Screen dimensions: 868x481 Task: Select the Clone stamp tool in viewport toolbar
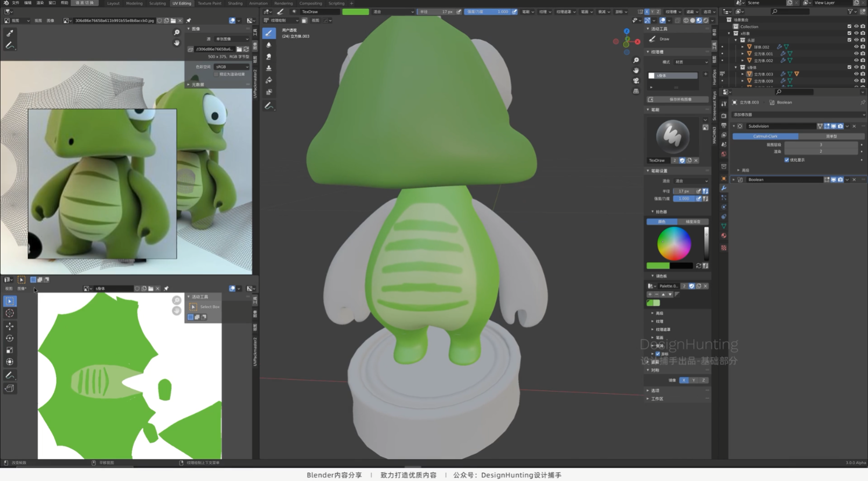coord(269,68)
